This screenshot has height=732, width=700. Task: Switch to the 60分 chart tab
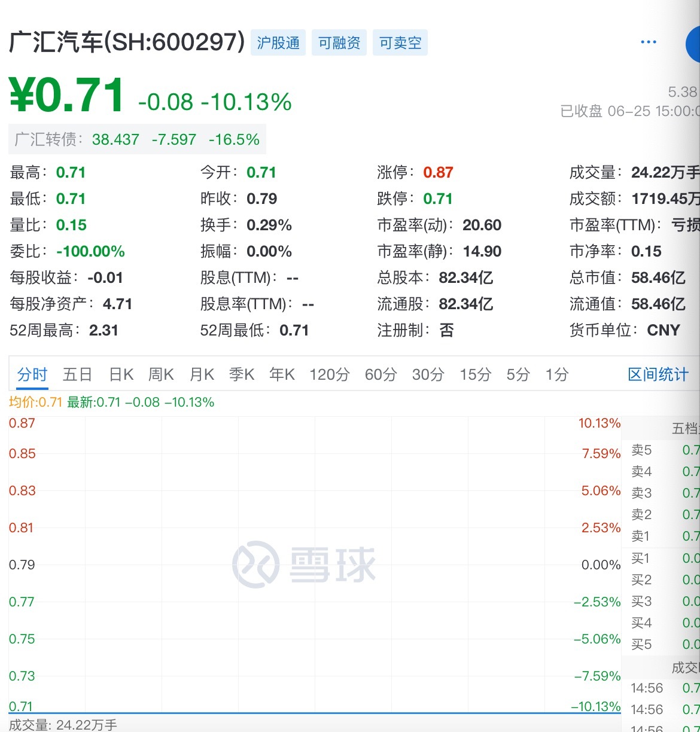(x=381, y=375)
